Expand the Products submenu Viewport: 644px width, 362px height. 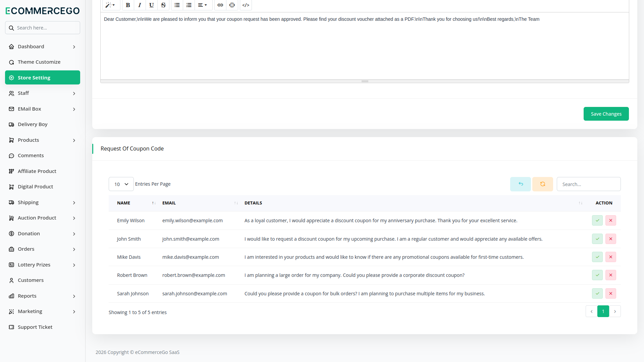point(74,140)
